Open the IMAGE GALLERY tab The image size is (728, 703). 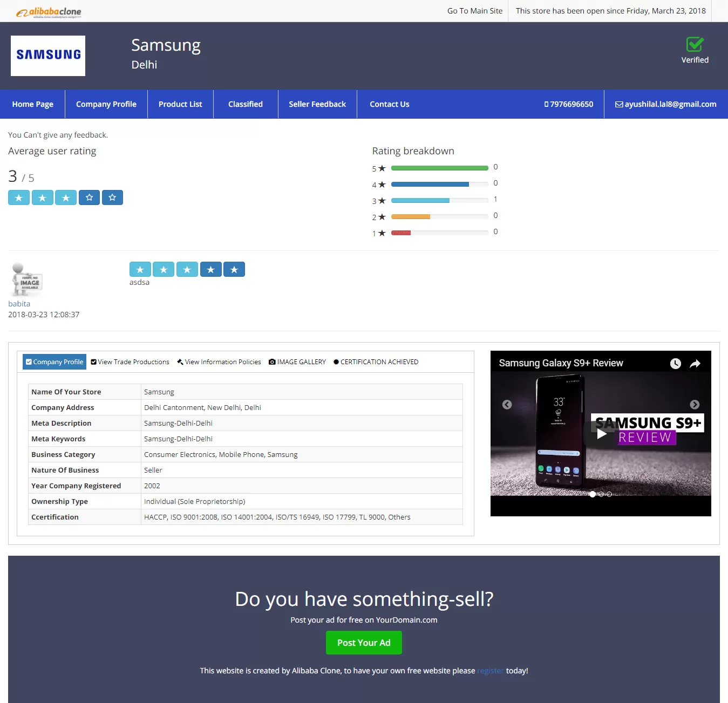297,362
